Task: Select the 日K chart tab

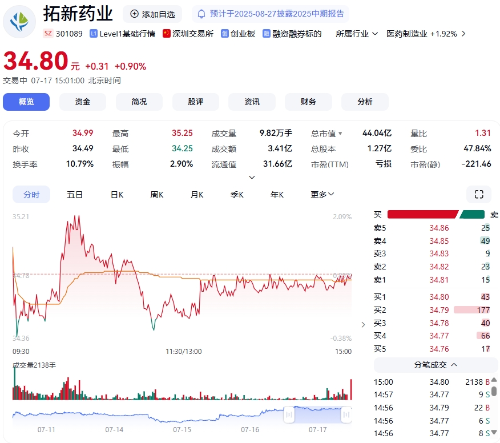Action: click(x=117, y=194)
